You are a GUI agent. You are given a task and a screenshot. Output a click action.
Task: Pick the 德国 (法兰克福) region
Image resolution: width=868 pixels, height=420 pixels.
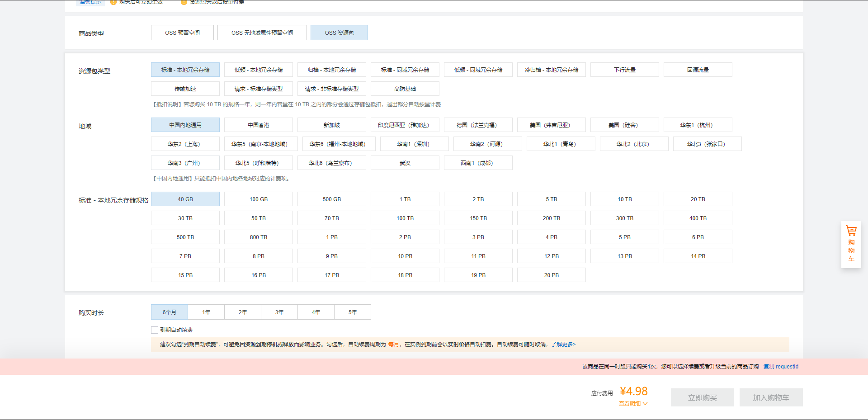(478, 125)
